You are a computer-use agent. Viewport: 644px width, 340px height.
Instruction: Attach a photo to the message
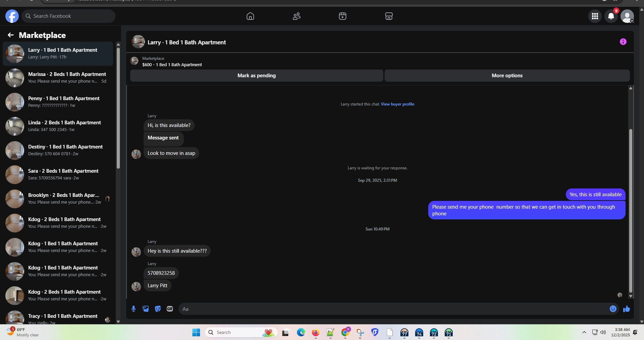click(x=146, y=309)
